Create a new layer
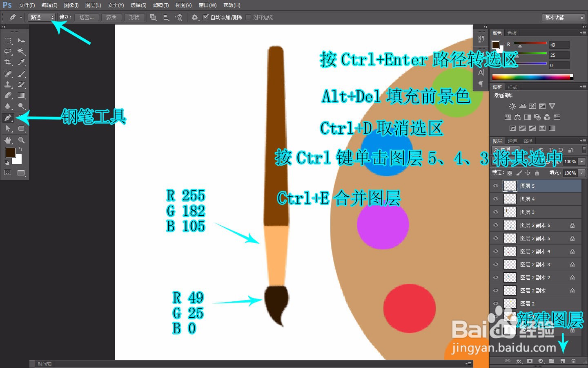This screenshot has height=368, width=588. (563, 361)
